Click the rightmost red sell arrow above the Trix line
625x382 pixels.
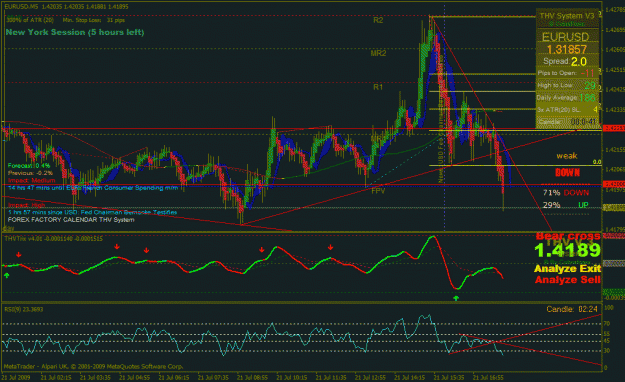[x=330, y=248]
